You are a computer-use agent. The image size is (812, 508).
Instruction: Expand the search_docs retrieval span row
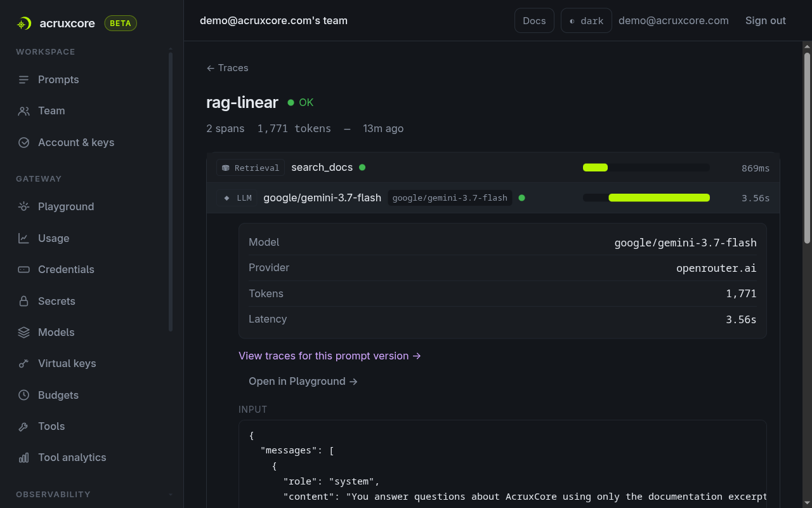click(x=493, y=168)
